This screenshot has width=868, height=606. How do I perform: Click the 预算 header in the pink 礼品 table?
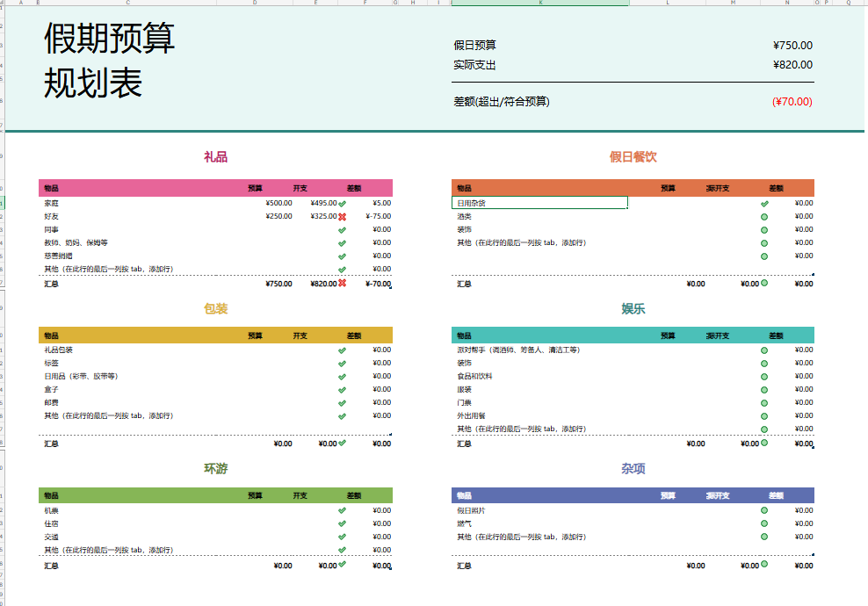[255, 188]
